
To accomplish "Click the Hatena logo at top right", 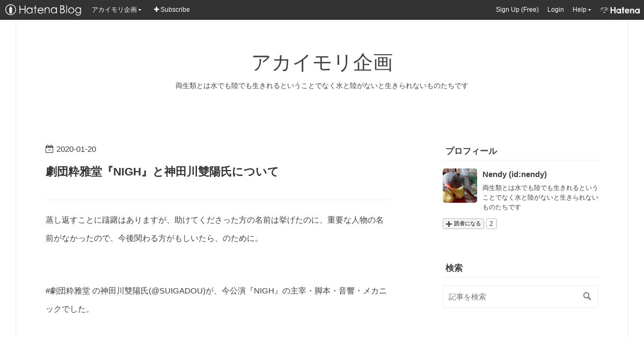I will pos(620,10).
